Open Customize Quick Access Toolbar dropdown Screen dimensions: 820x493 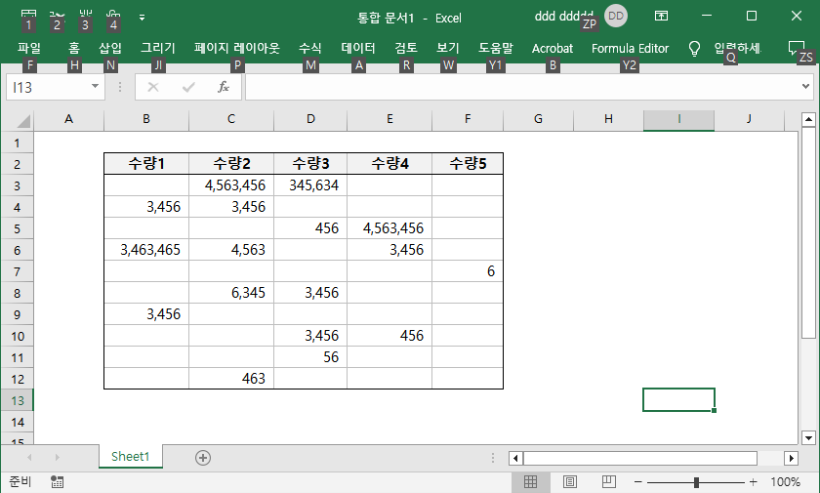coord(142,17)
